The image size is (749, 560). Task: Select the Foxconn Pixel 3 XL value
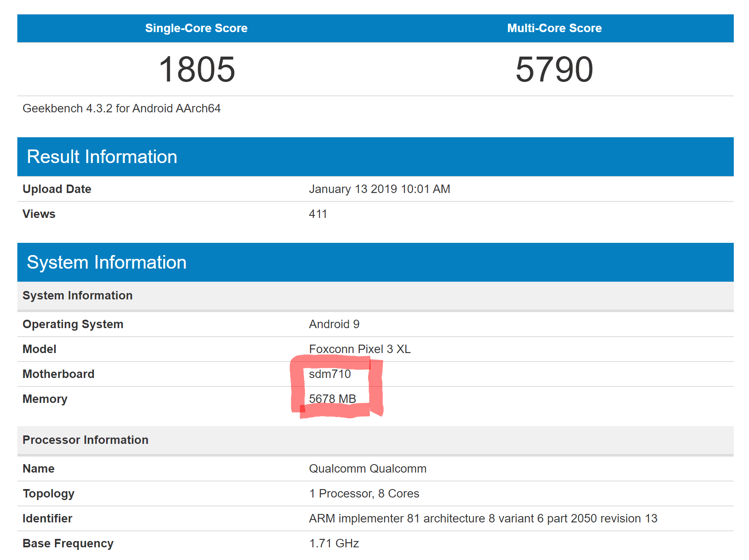pos(360,349)
